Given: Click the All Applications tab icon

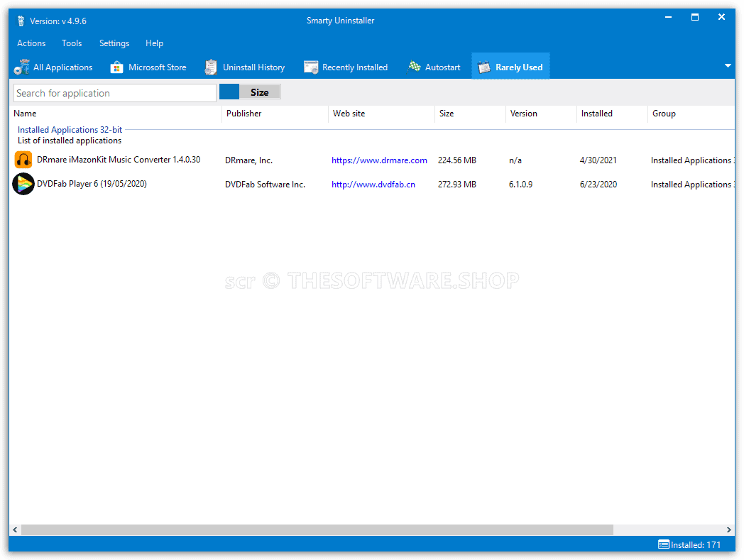Looking at the screenshot, I should 22,67.
